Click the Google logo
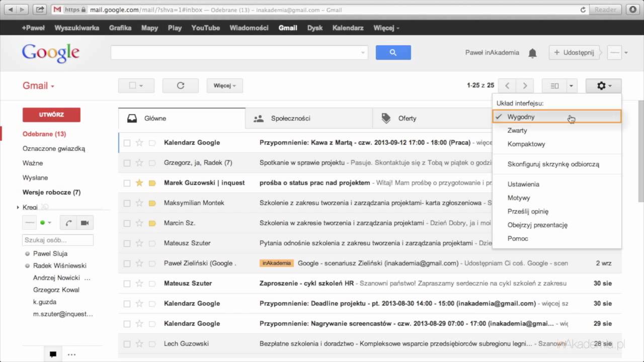Screen dimensions: 644x362 pyautogui.click(x=50, y=53)
